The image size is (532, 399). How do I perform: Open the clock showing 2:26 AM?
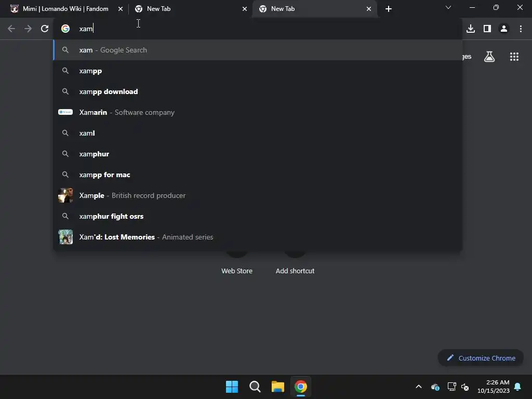click(x=494, y=387)
